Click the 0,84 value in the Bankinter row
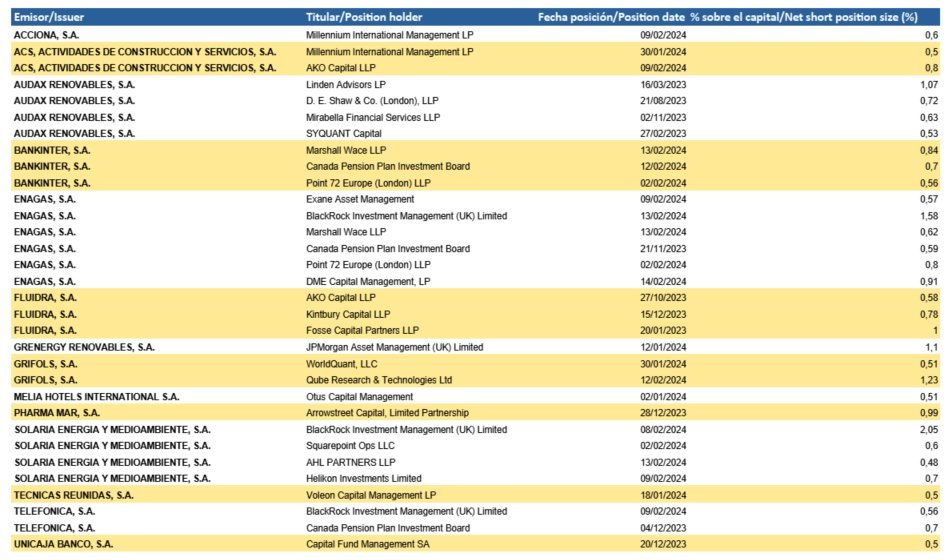Screen dimensions: 948x560 [929, 150]
